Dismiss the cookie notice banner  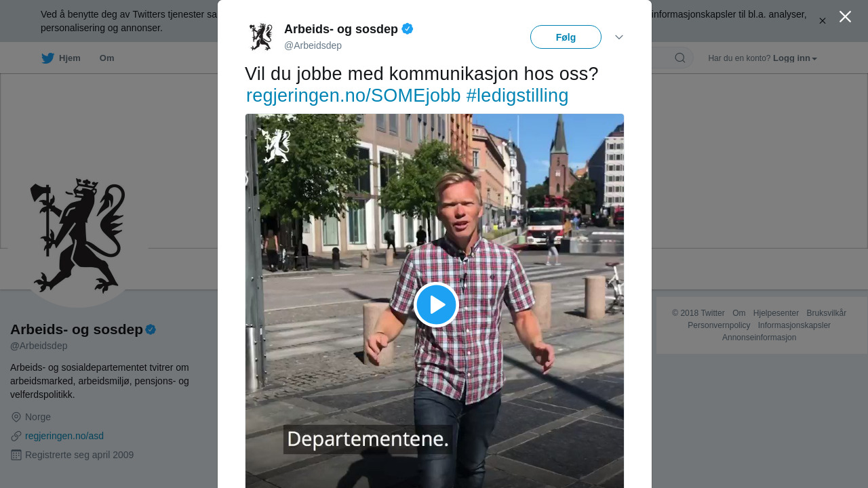click(823, 21)
